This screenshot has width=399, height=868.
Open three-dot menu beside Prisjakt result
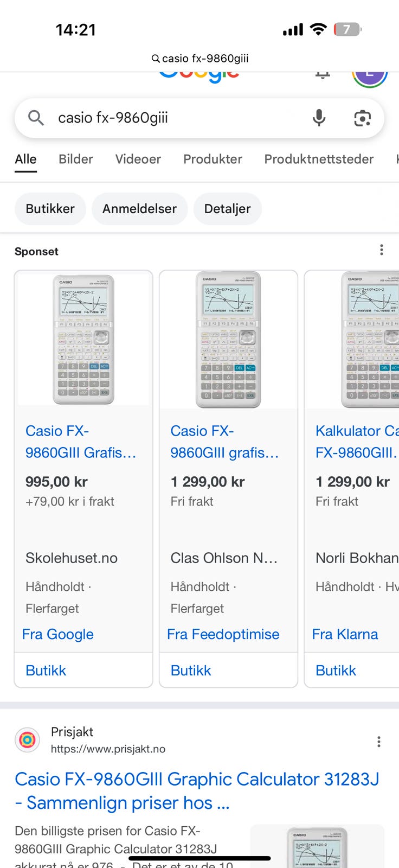coord(378,742)
